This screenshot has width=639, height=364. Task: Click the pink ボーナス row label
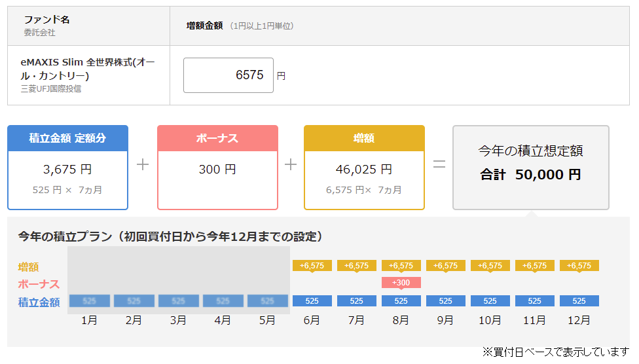pos(39,284)
